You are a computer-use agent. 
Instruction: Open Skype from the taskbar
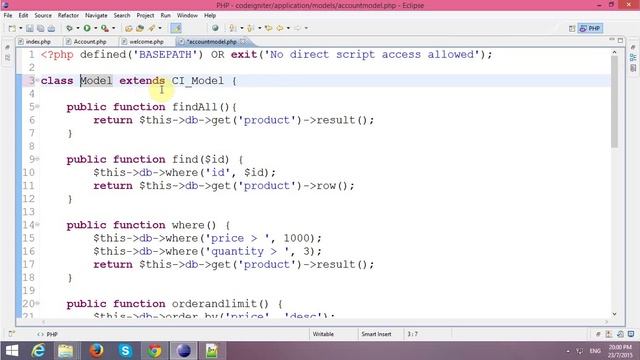(125, 351)
